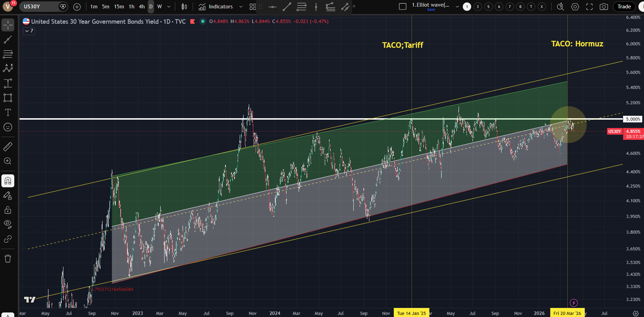Image resolution: width=644 pixels, height=317 pixels.
Task: Take a chart snapshot with camera icon
Action: point(604,7)
